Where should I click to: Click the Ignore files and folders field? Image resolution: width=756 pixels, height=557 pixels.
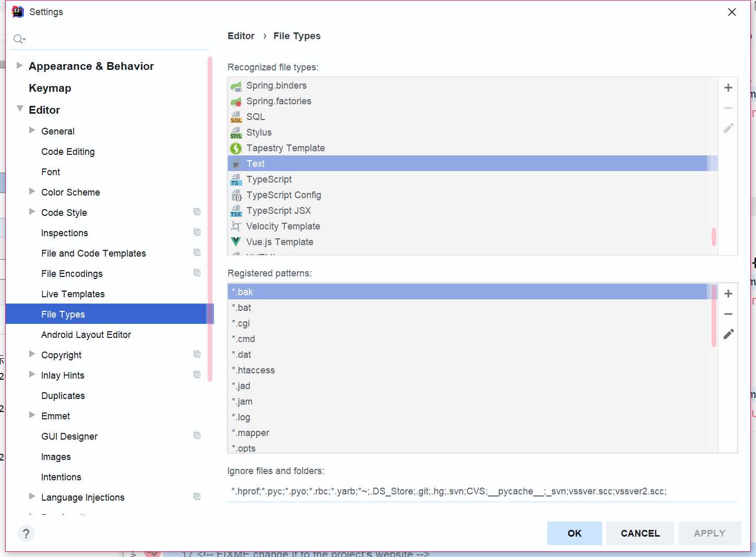click(482, 491)
